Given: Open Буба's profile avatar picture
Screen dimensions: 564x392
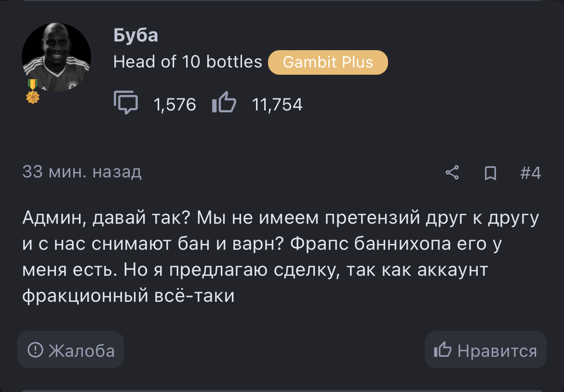Looking at the screenshot, I should (56, 57).
